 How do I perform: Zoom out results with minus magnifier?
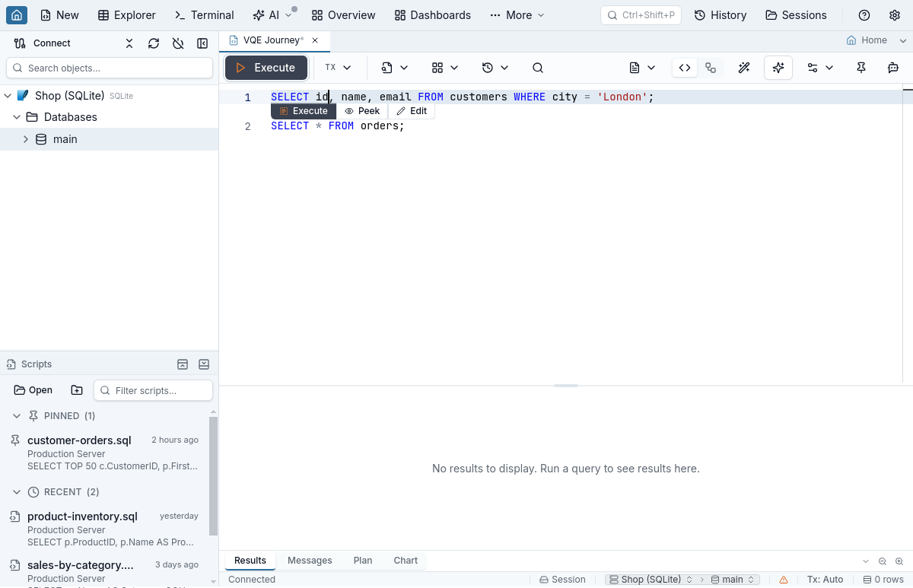tap(883, 561)
